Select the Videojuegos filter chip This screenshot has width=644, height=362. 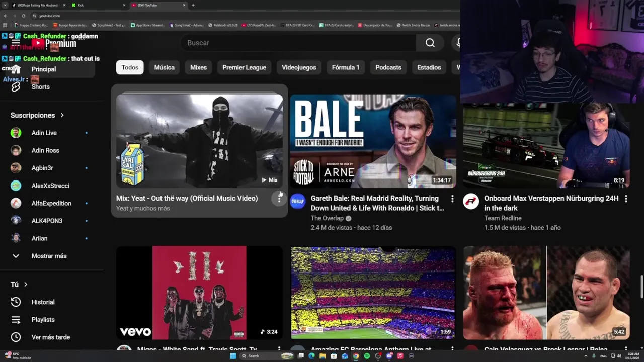pyautogui.click(x=299, y=67)
